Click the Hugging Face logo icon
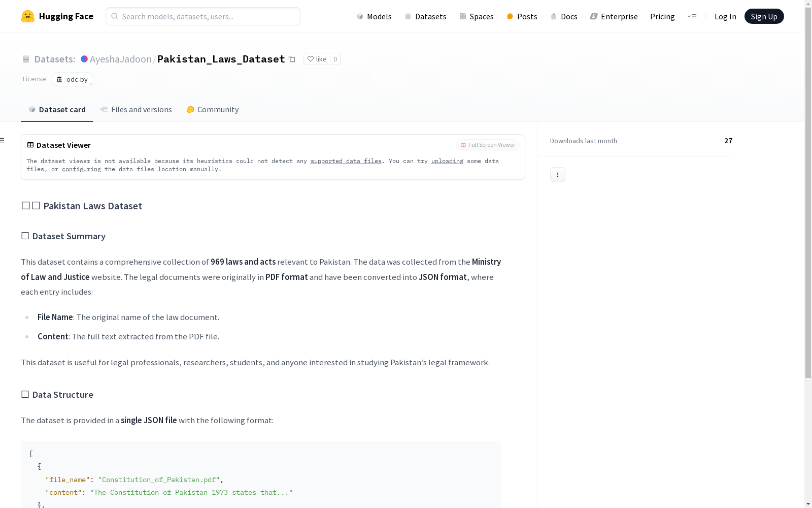The width and height of the screenshot is (812, 508). tap(28, 16)
